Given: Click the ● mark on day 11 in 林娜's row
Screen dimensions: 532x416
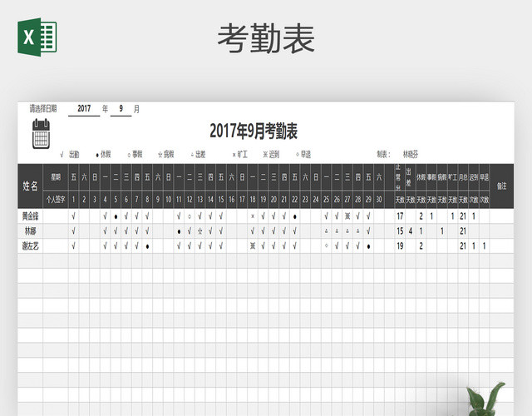Looking at the screenshot, I should pyautogui.click(x=180, y=231).
